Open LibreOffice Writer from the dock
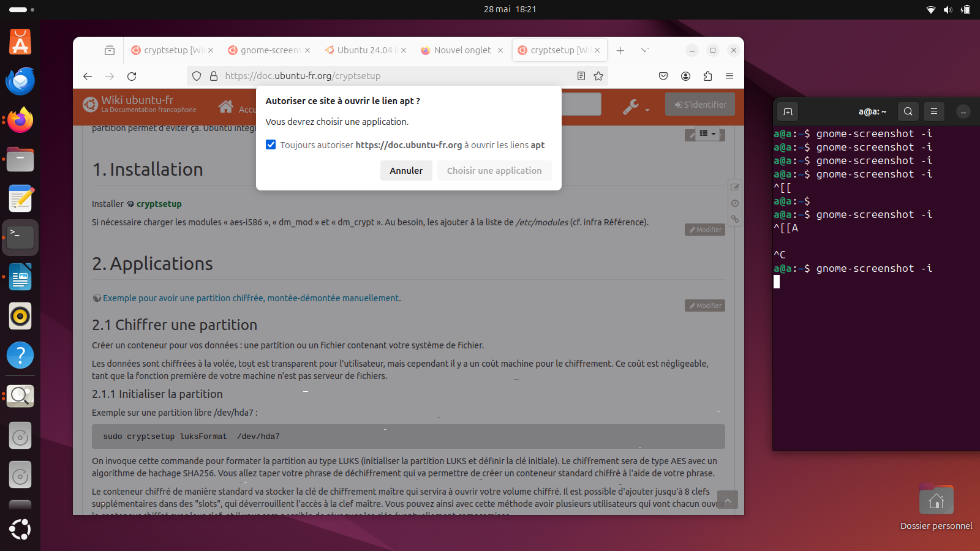 [x=20, y=277]
